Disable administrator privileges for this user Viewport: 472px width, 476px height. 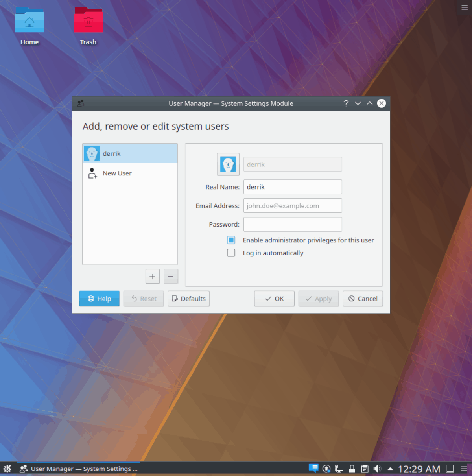click(x=231, y=240)
